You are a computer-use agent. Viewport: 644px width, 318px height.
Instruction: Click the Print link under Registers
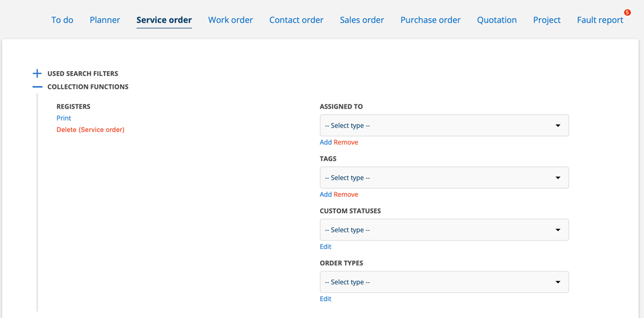click(x=64, y=118)
